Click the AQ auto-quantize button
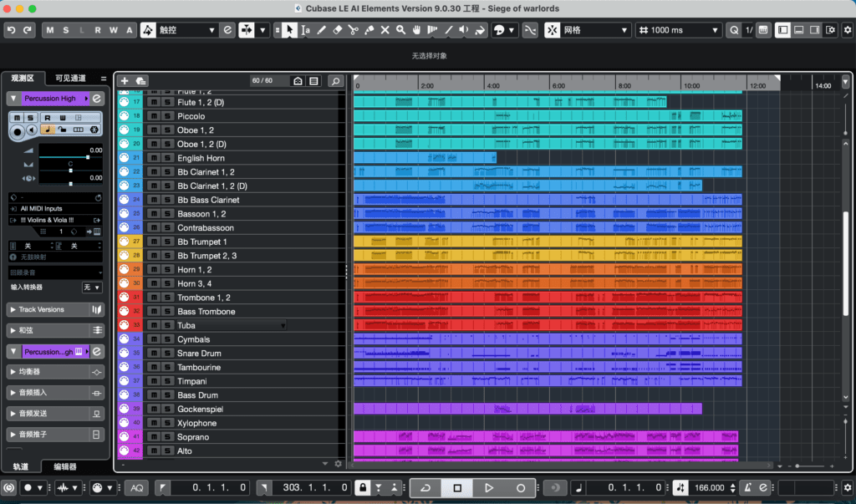Viewport: 856px width, 504px height. pos(137,487)
